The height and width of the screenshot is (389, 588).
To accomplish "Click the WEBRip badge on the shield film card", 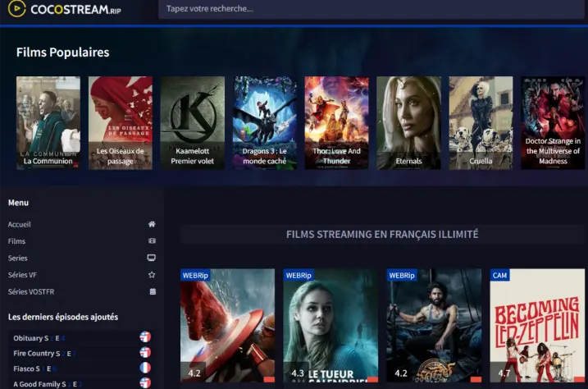I will 195,276.
